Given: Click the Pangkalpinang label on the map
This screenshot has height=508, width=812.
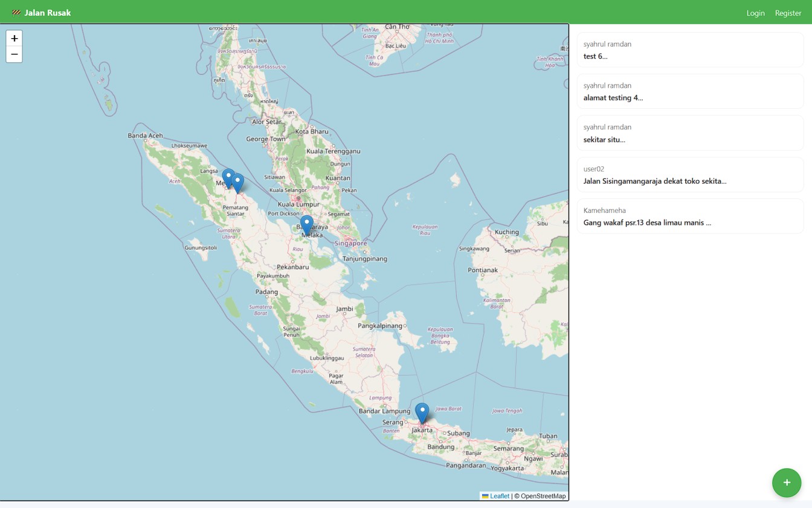Looking at the screenshot, I should pos(380,325).
